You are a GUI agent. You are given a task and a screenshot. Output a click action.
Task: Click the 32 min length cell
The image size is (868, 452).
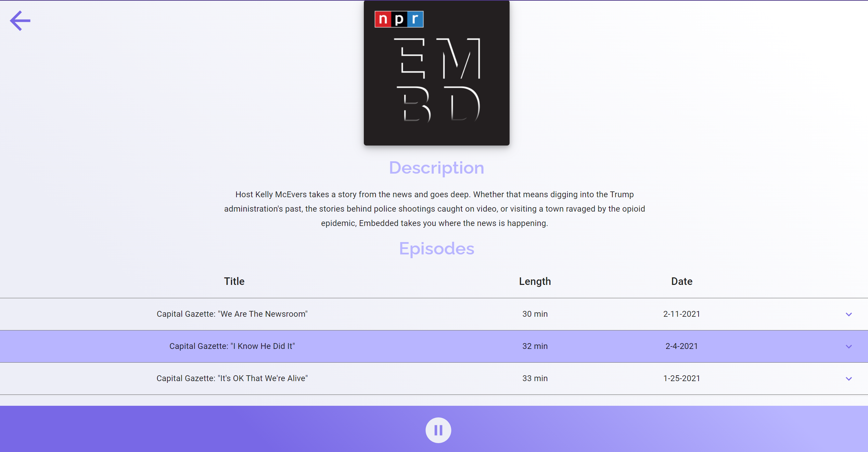coord(535,346)
